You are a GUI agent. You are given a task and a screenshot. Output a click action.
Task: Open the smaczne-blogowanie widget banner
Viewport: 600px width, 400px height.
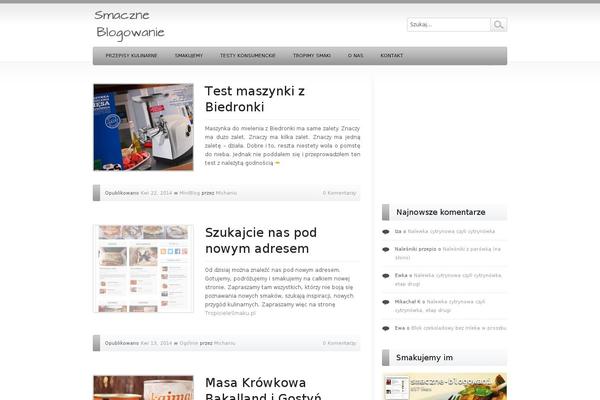point(444,387)
